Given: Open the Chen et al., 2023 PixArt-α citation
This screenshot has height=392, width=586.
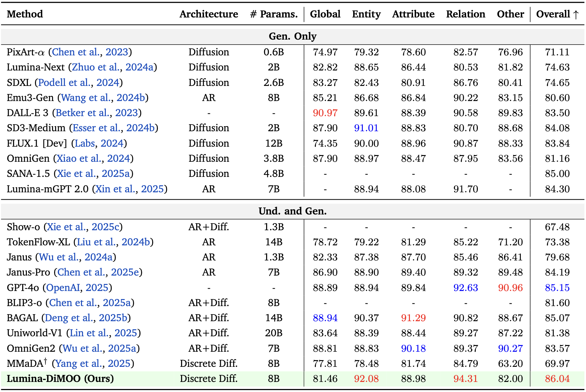Looking at the screenshot, I should click(90, 52).
